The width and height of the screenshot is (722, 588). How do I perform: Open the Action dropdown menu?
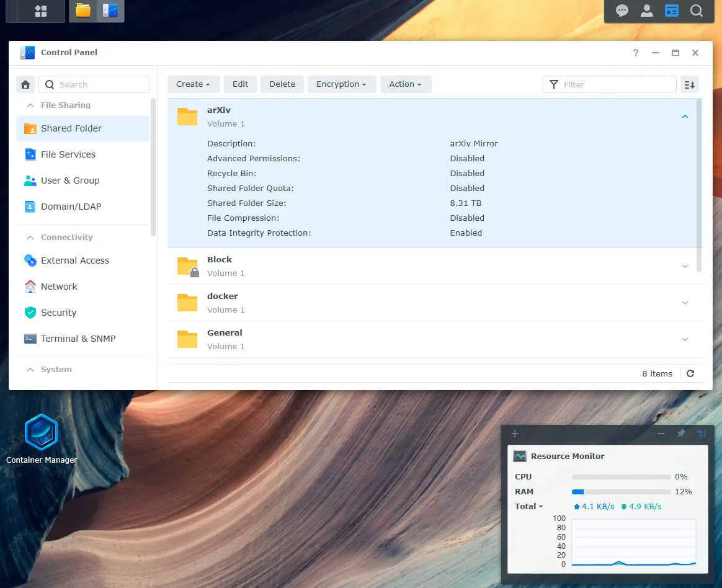pos(406,84)
